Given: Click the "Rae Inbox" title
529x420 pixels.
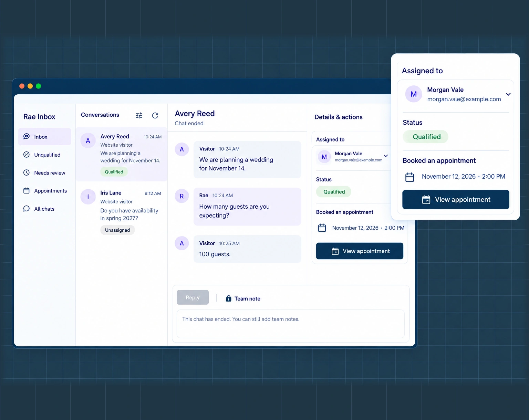Looking at the screenshot, I should [39, 117].
